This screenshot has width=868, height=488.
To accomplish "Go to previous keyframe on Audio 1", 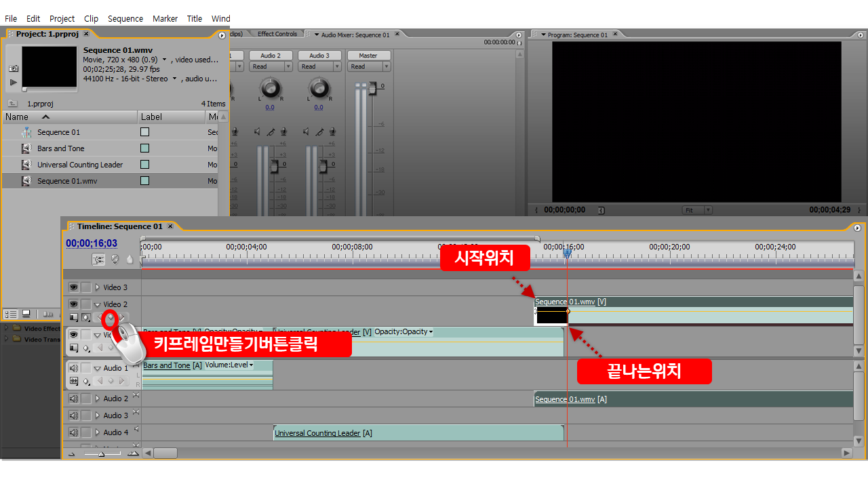I will (x=100, y=381).
